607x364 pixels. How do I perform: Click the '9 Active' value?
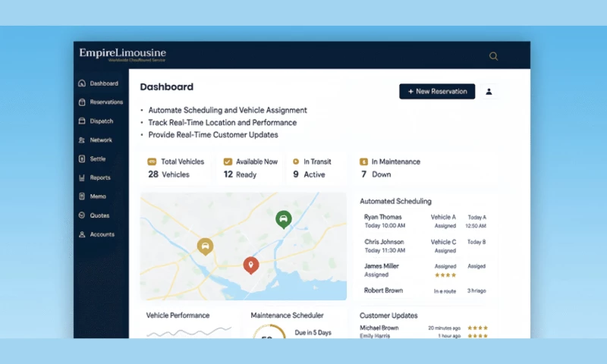[x=309, y=174]
